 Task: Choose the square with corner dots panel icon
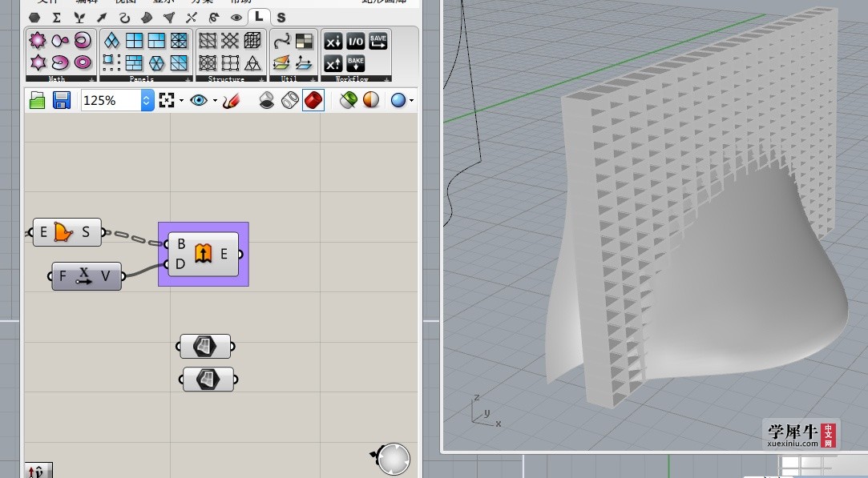click(x=112, y=62)
